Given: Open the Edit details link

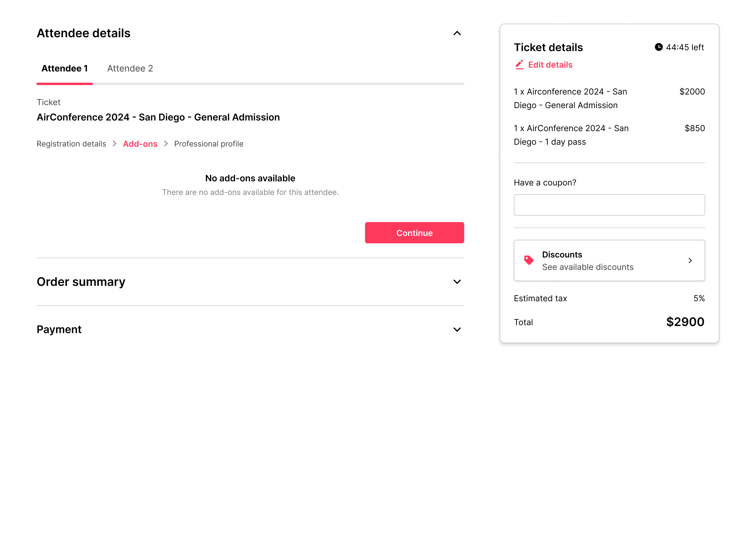Looking at the screenshot, I should (x=550, y=65).
